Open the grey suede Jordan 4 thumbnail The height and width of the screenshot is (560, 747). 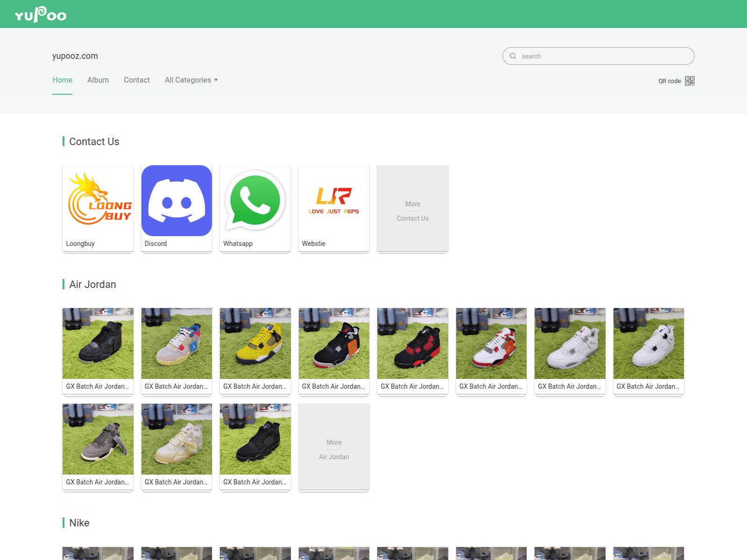coord(98,439)
